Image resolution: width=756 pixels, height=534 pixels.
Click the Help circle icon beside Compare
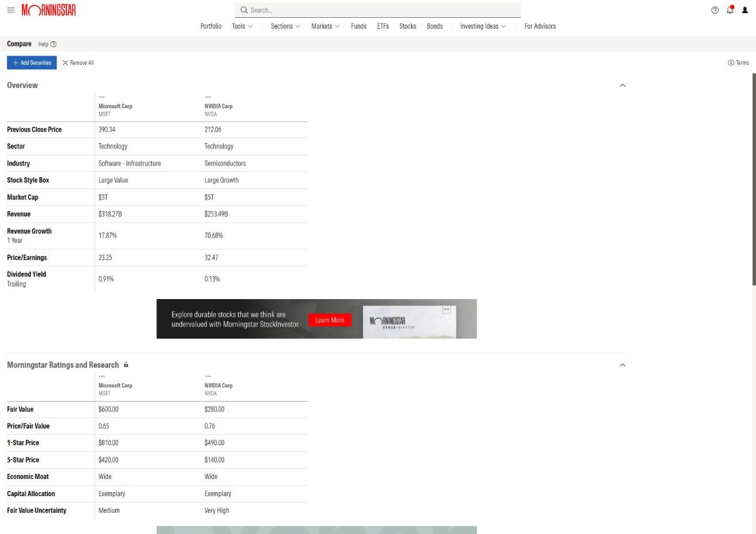pos(54,44)
